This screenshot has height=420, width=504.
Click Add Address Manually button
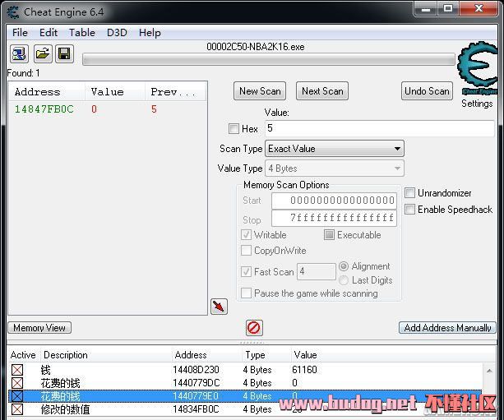coord(447,328)
